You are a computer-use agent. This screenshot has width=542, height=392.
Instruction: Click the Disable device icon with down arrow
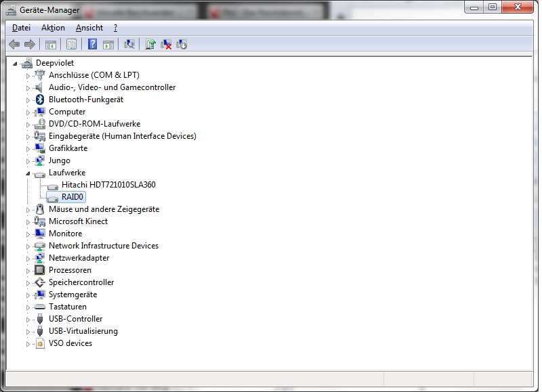coord(182,44)
